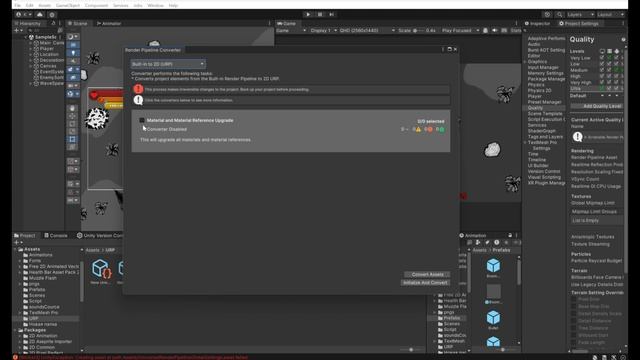The height and width of the screenshot is (360, 640).
Task: Select the Rotate tool in Scene toolbar
Action: 73,124
